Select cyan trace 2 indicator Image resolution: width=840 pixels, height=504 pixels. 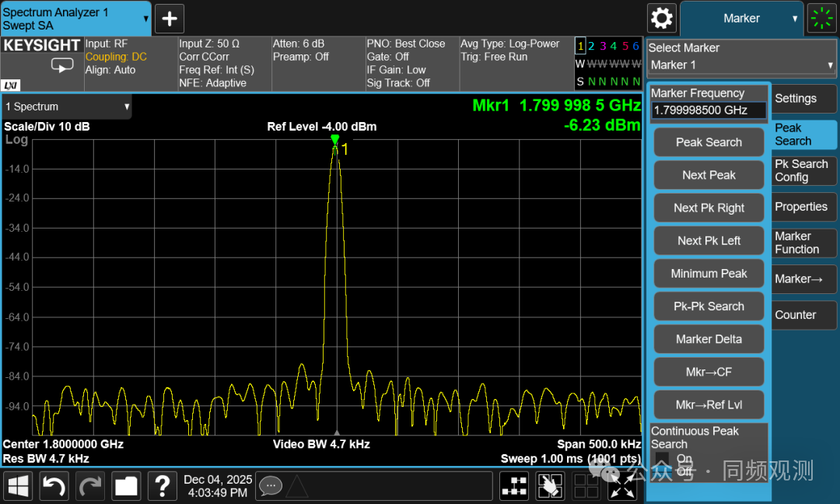[591, 47]
